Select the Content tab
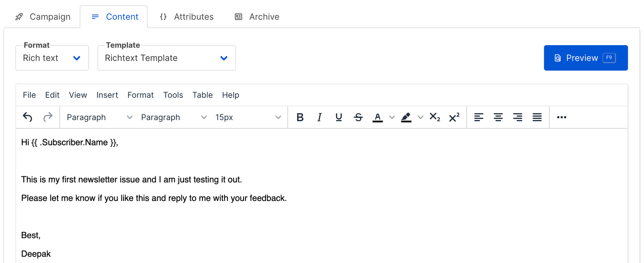The height and width of the screenshot is (263, 644). (x=114, y=17)
